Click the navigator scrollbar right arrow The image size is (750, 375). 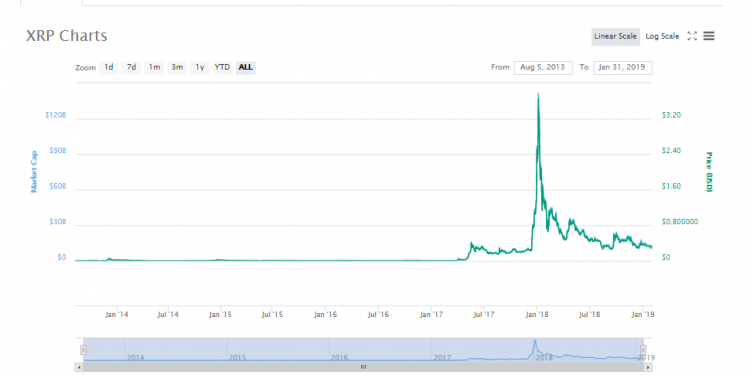(648, 367)
